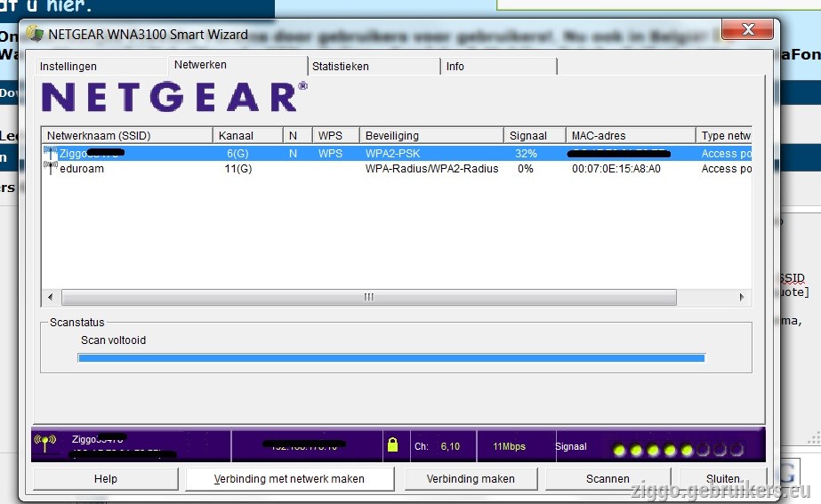The width and height of the screenshot is (821, 504).
Task: Click the NETGEAR window title icon
Action: click(x=35, y=34)
